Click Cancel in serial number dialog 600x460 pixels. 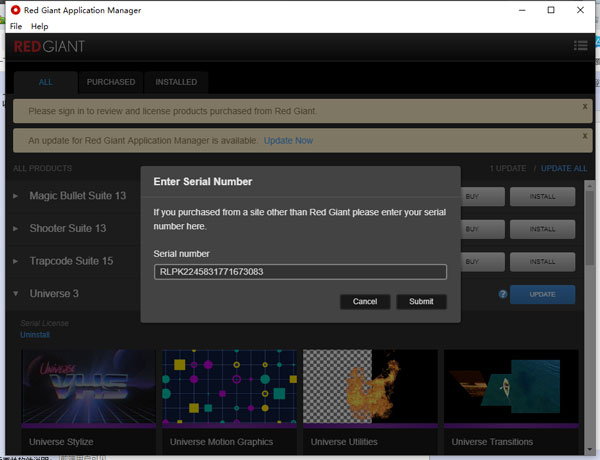(365, 302)
